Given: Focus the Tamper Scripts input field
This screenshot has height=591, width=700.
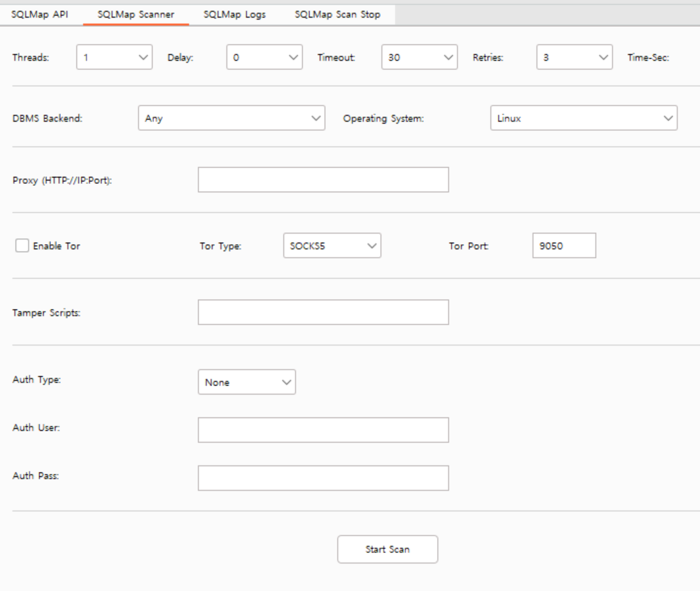Looking at the screenshot, I should click(323, 312).
